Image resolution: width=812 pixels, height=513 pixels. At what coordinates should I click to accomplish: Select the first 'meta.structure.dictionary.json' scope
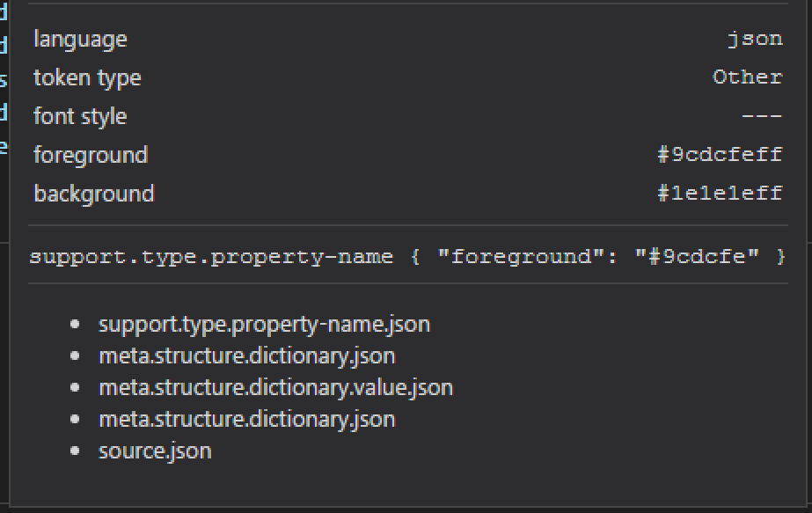247,356
